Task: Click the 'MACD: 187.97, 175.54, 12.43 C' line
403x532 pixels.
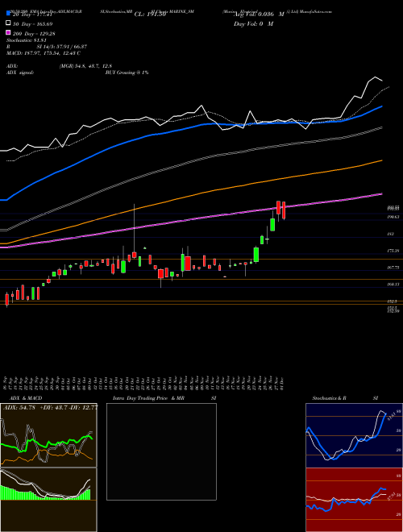Action: point(44,53)
